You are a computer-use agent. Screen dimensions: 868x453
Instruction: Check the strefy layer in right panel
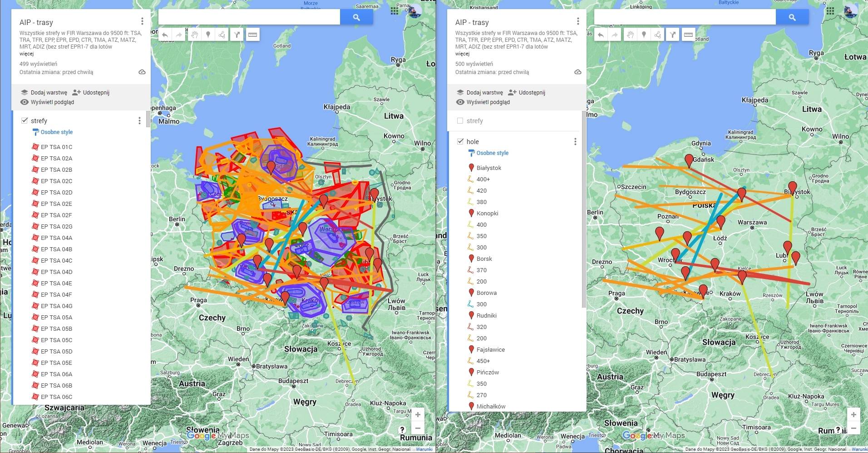[x=460, y=120]
